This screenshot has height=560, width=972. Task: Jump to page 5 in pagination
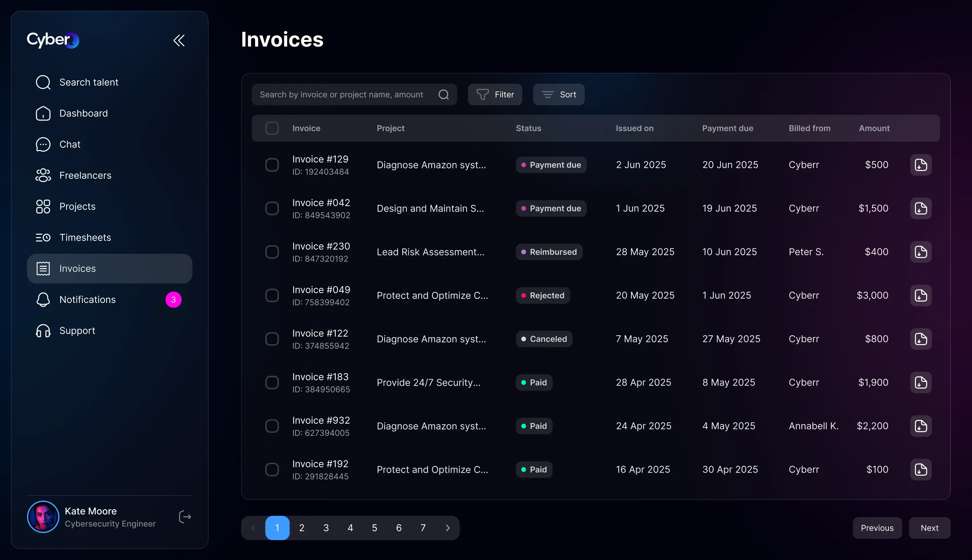[x=374, y=528]
